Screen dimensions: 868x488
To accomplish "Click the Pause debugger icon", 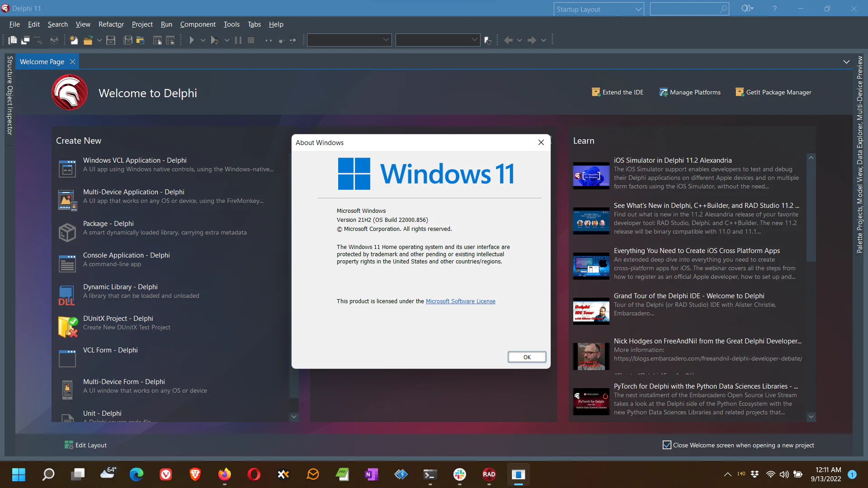I will pyautogui.click(x=238, y=40).
